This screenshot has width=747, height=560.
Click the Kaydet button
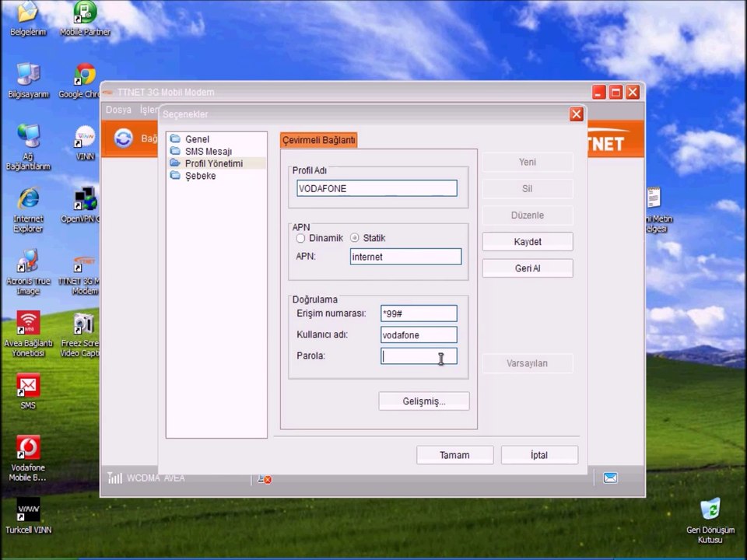click(x=528, y=242)
